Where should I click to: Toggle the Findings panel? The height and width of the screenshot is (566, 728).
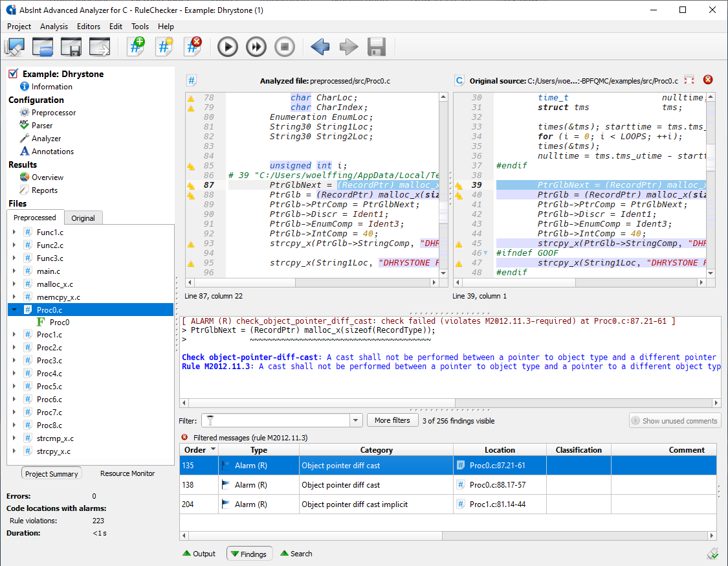[249, 554]
